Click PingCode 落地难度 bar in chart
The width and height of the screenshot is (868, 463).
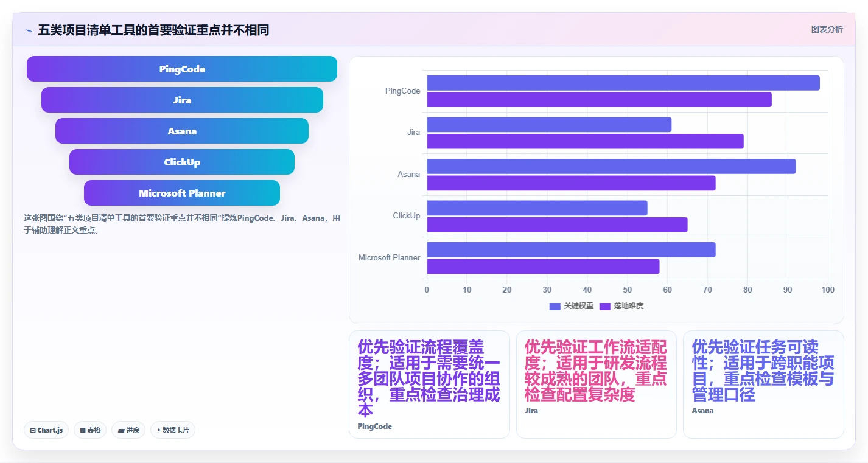(599, 100)
